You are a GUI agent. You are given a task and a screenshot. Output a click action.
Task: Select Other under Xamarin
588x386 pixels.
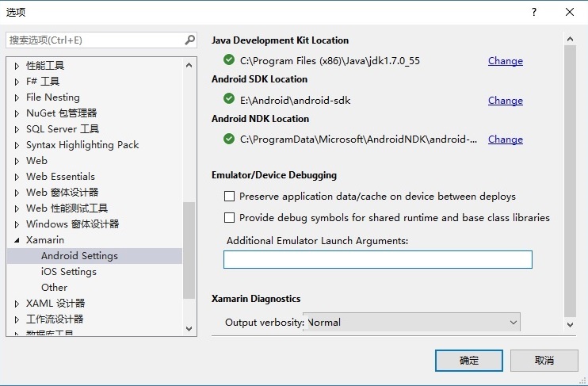(x=55, y=287)
